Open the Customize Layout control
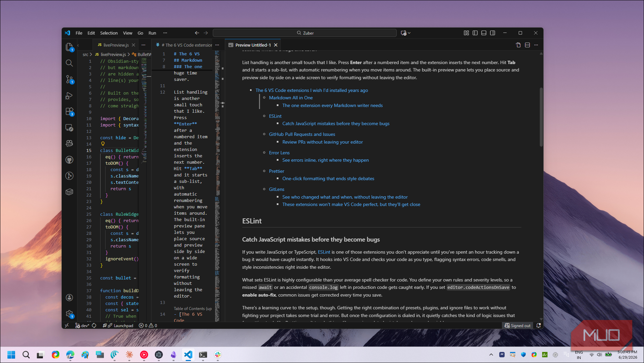The width and height of the screenshot is (644, 363). [466, 33]
